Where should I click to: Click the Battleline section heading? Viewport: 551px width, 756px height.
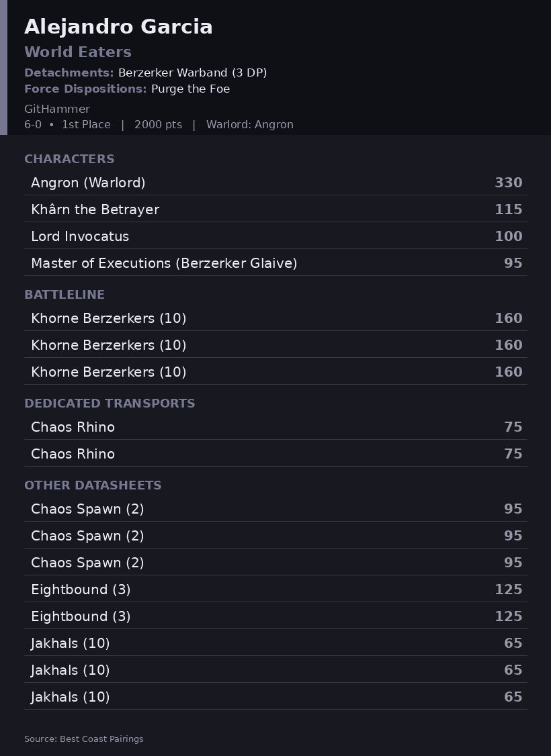(x=64, y=295)
